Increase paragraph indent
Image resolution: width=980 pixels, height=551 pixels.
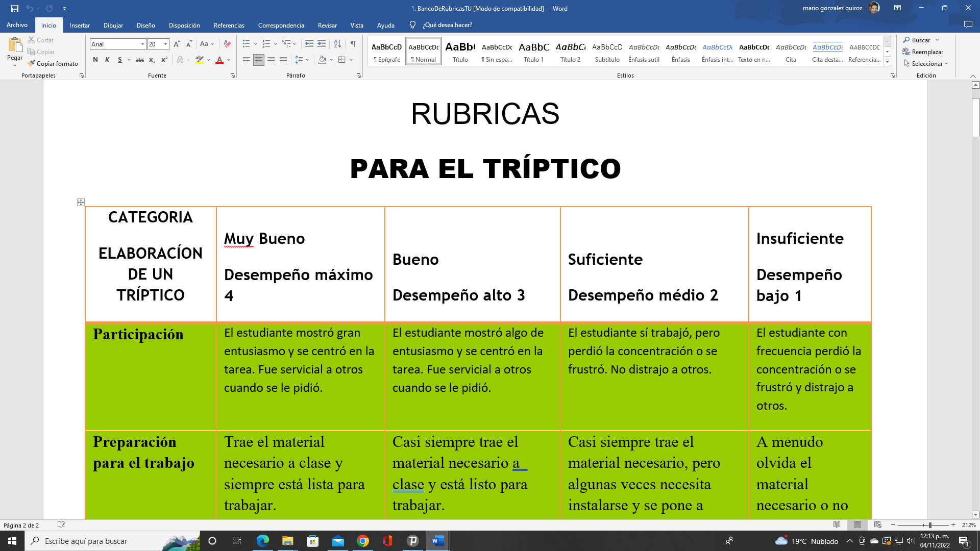[x=322, y=44]
